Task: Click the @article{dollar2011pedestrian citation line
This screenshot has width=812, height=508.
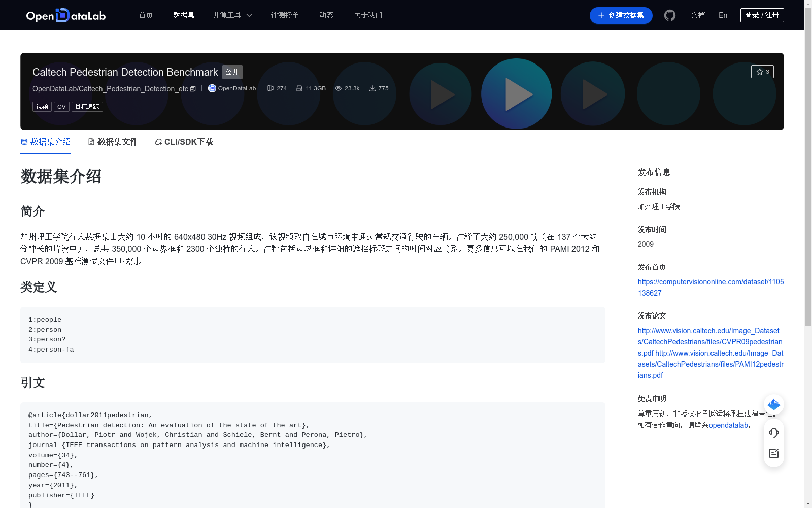Action: (x=90, y=415)
